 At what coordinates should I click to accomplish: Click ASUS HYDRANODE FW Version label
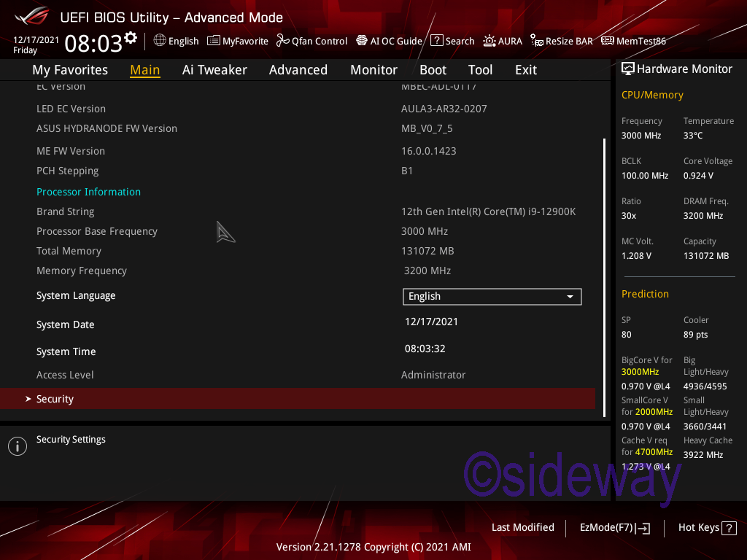coord(107,128)
